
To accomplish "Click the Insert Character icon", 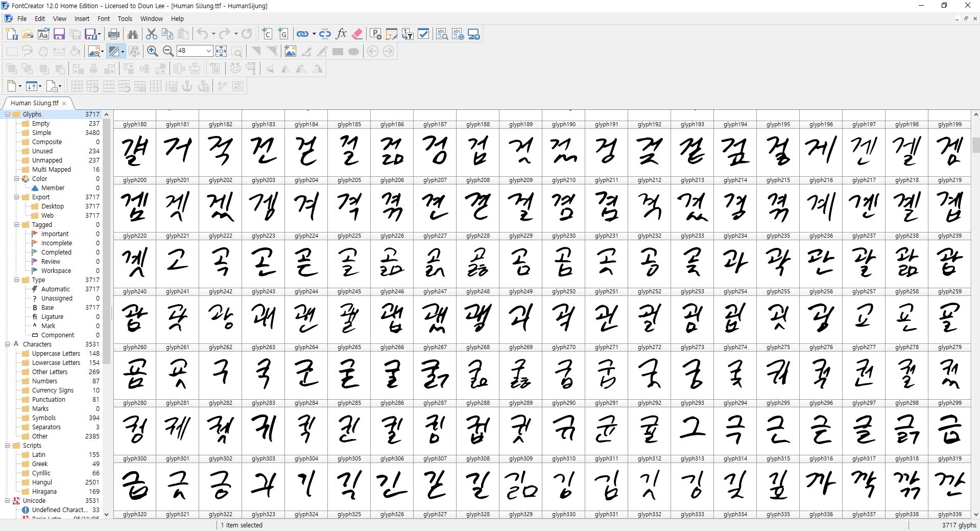I will pyautogui.click(x=267, y=34).
